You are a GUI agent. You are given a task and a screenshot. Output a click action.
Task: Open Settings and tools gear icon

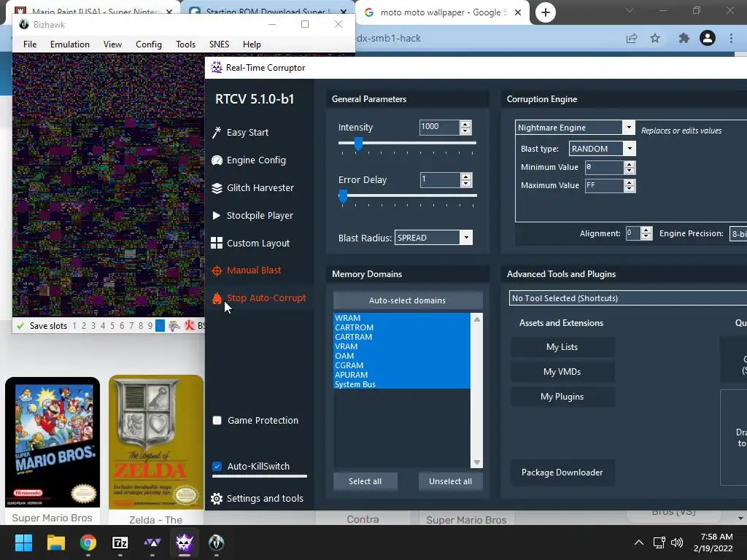216,499
